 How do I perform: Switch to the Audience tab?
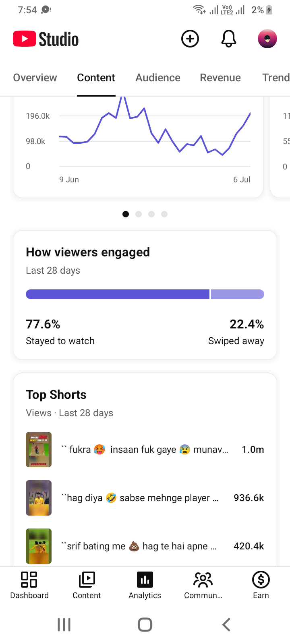[x=158, y=78]
